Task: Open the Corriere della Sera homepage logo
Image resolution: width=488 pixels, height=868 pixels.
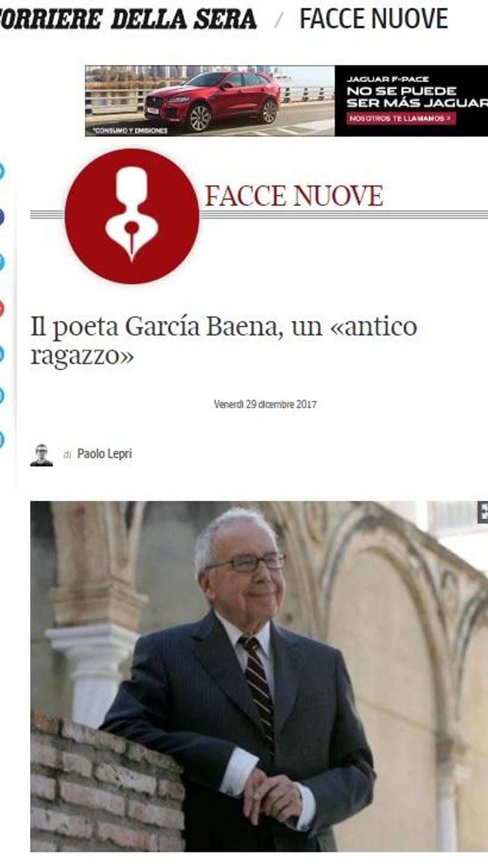Action: [x=128, y=19]
